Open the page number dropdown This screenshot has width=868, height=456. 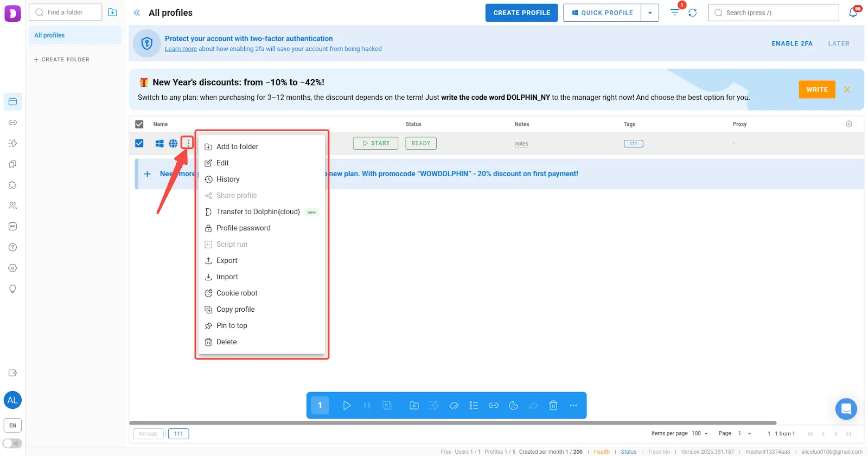(x=744, y=434)
